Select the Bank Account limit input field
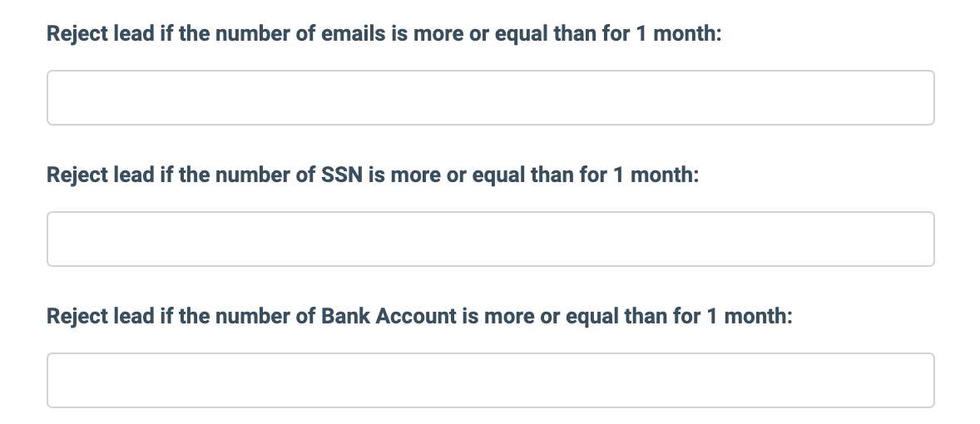980x424 pixels. pyautogui.click(x=490, y=381)
